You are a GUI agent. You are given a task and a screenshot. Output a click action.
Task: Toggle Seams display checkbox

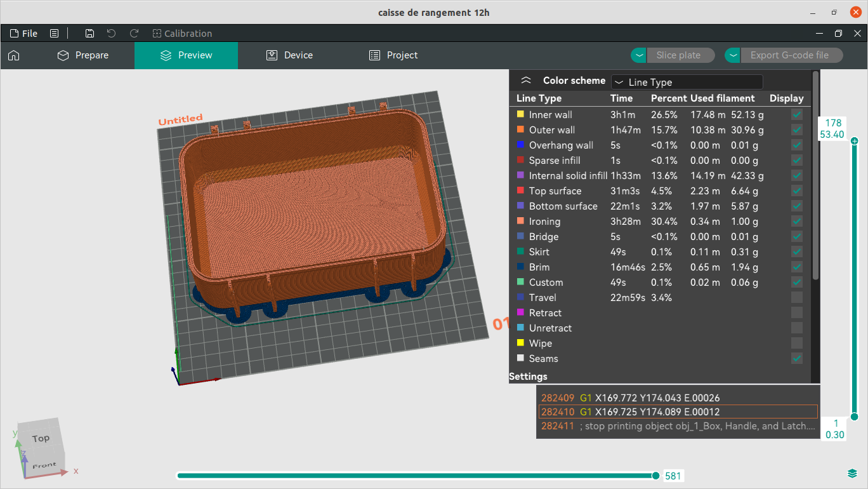(796, 359)
